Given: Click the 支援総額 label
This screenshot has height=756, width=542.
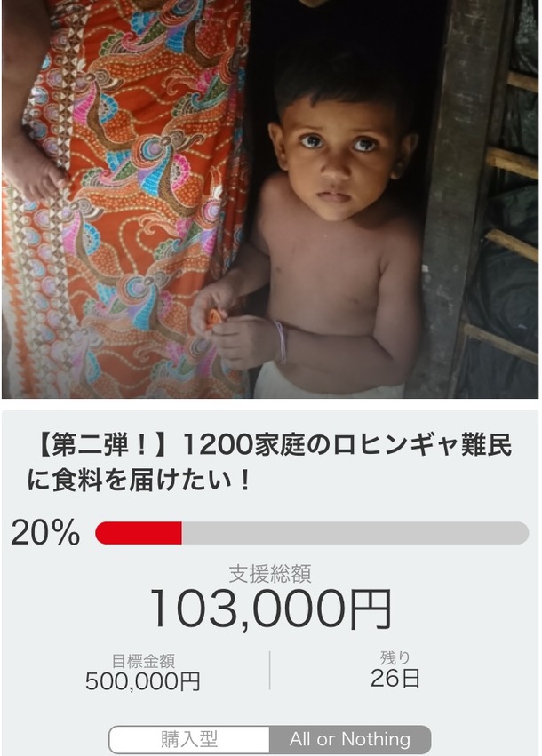Looking at the screenshot, I should pos(270,574).
